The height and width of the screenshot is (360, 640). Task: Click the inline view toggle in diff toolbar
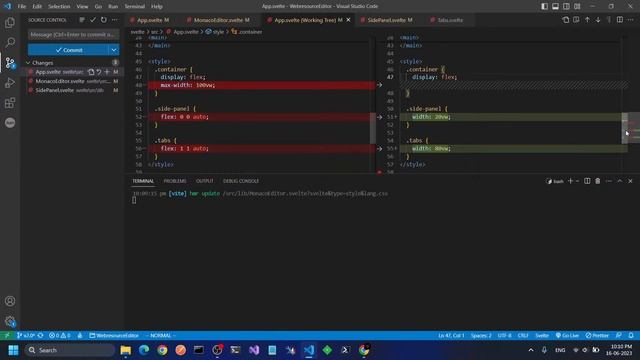point(576,20)
